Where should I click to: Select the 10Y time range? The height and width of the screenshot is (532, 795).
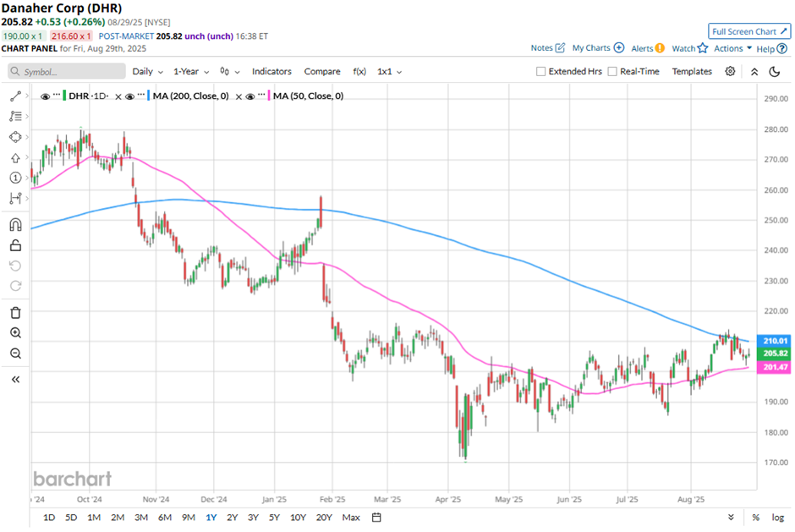pos(298,518)
